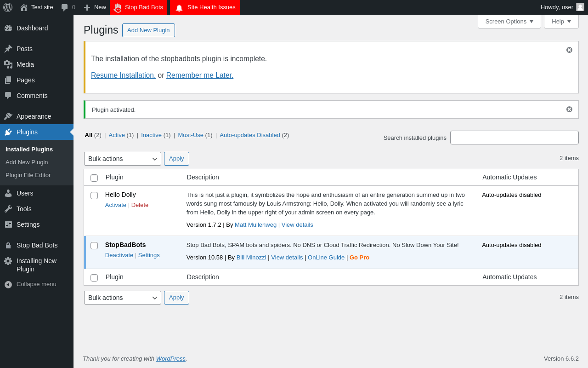Click the Collapse menu arrow icon
This screenshot has height=368, width=588.
pyautogui.click(x=8, y=284)
